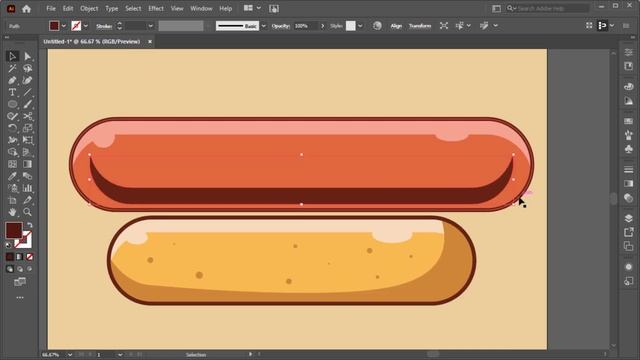Select the Scale tool
This screenshot has height=360, width=640.
click(x=27, y=128)
